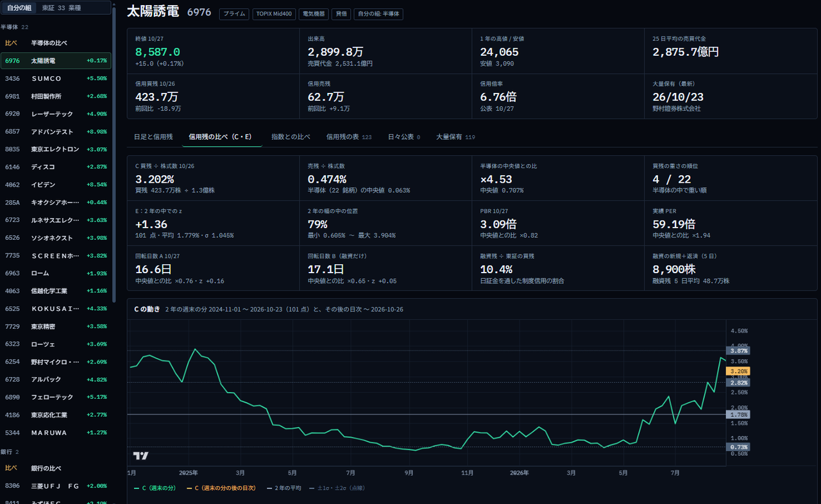Click the 3.20% orange price label

(738, 371)
